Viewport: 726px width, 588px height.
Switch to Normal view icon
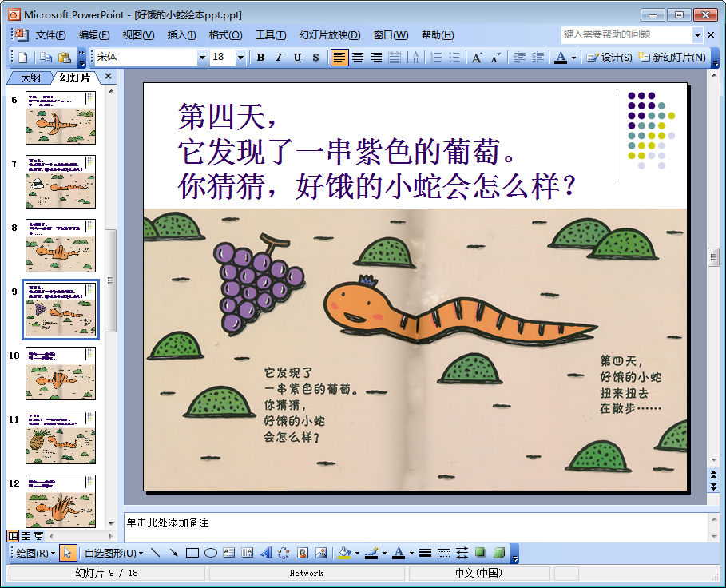tap(13, 536)
